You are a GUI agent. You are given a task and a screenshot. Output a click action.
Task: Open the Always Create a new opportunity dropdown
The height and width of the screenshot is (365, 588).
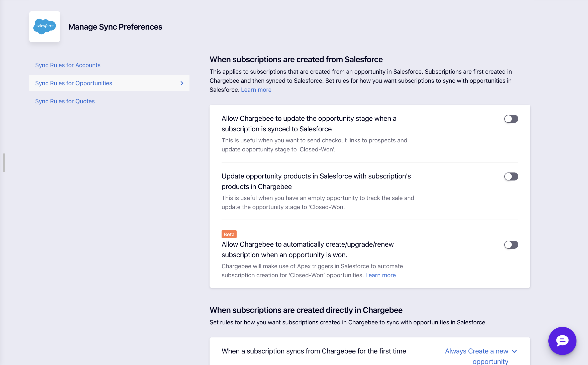point(476,351)
